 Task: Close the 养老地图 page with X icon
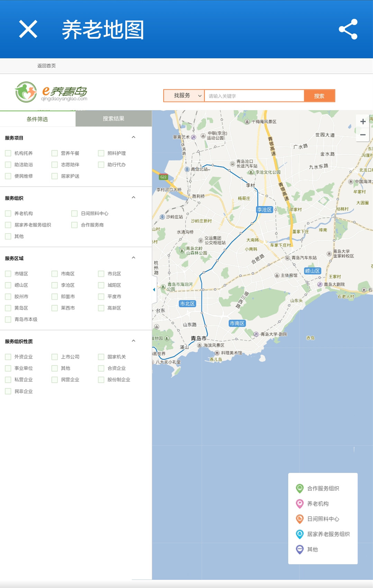point(28,29)
